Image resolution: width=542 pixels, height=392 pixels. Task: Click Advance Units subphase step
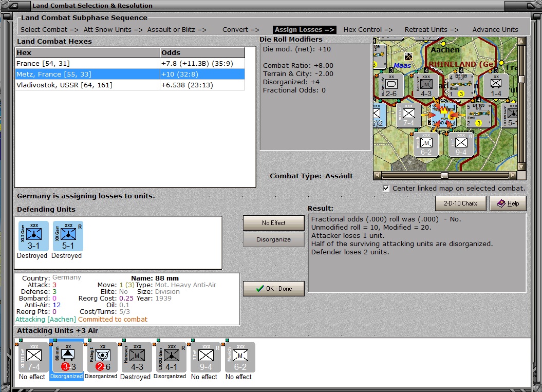click(495, 30)
